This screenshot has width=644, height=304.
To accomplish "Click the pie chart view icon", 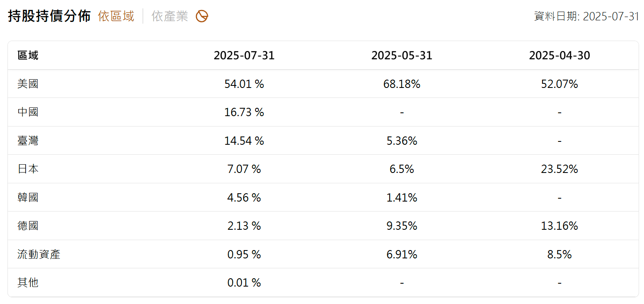I will point(202,17).
